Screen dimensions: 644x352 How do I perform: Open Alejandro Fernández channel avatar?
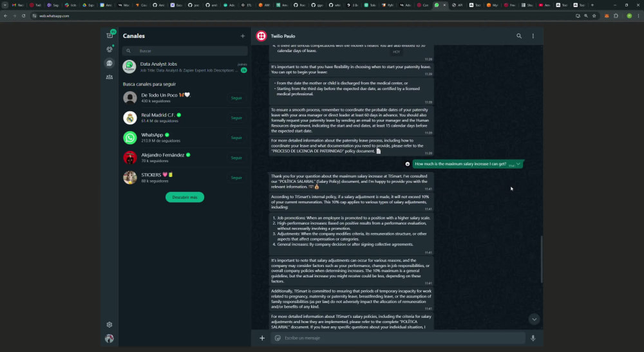(130, 158)
